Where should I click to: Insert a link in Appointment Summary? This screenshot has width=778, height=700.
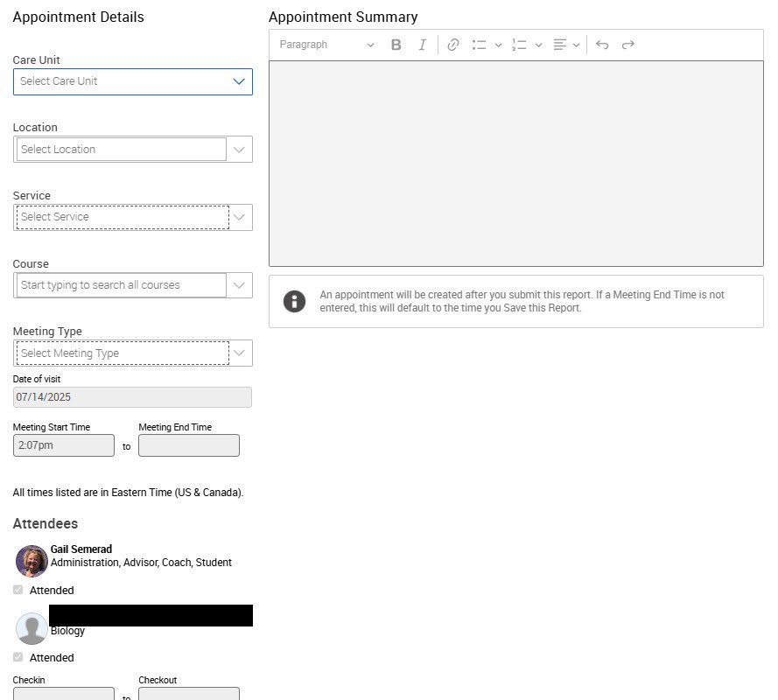[x=452, y=45]
